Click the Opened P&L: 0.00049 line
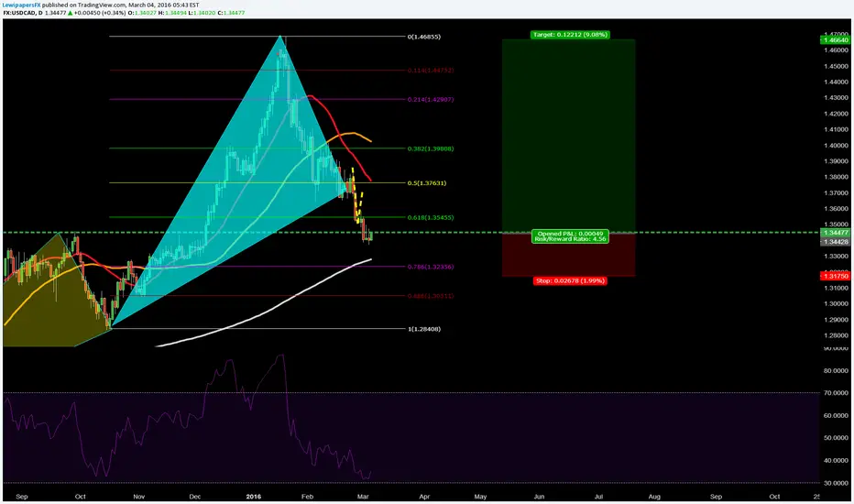Image resolution: width=854 pixels, height=504 pixels. coord(570,233)
